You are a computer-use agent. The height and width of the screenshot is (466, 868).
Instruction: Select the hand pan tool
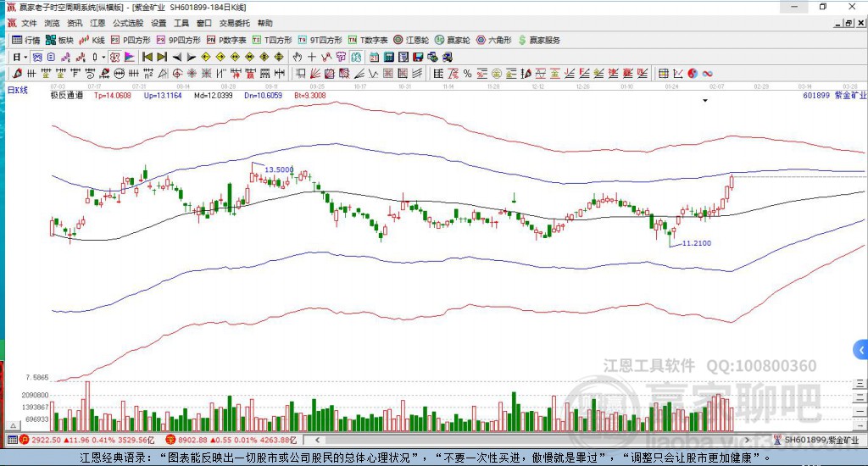[x=298, y=57]
